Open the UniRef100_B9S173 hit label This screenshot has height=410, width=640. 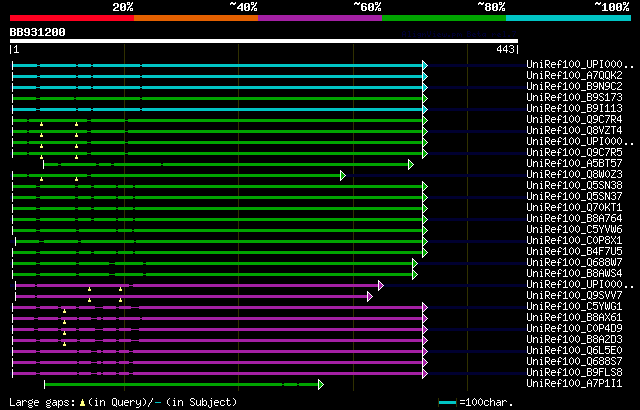574,98
